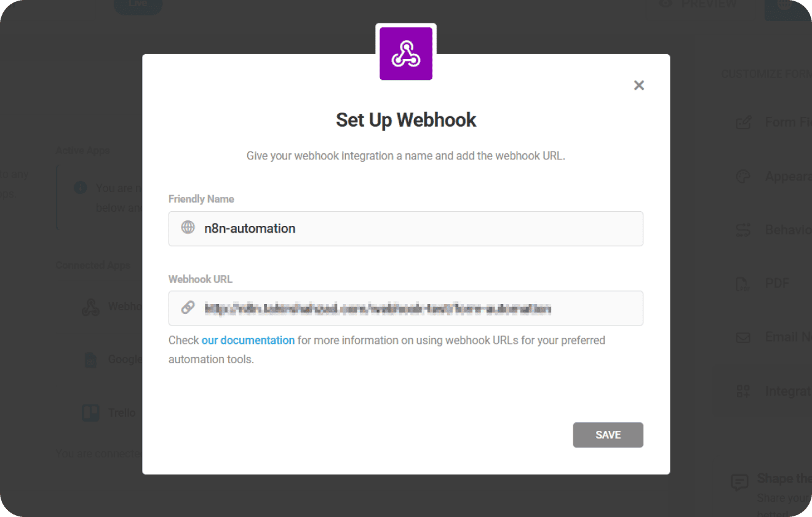The width and height of the screenshot is (812, 517).
Task: Focus the Friendly Name text field
Action: 418,229
